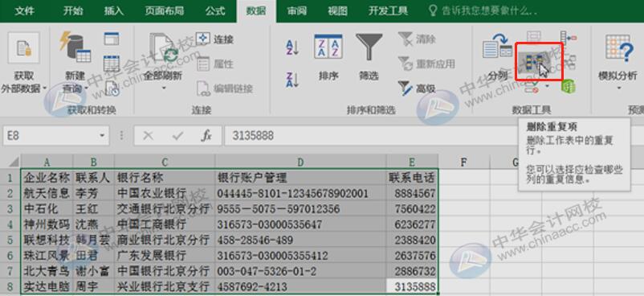Expand the 全部刷新 dropdown arrow
The height and width of the screenshot is (296, 644).
(x=164, y=88)
